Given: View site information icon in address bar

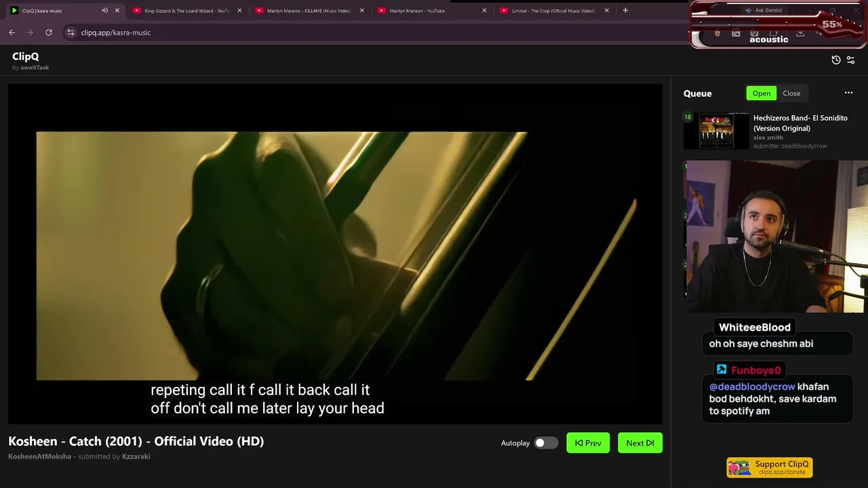Looking at the screenshot, I should (x=71, y=33).
